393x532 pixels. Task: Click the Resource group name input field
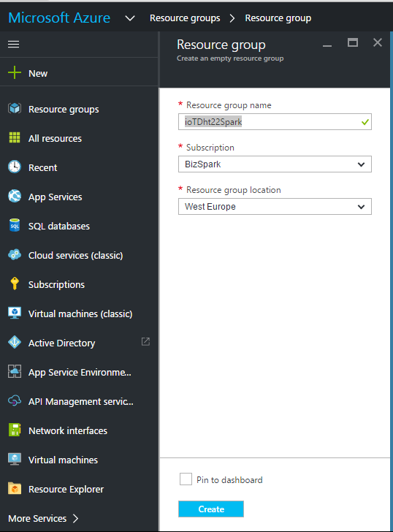(x=275, y=122)
